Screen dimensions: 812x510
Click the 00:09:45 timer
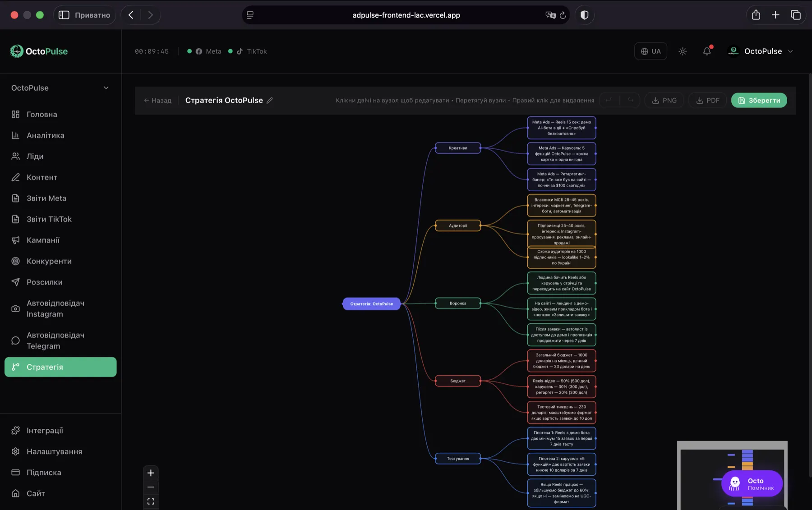(x=152, y=51)
